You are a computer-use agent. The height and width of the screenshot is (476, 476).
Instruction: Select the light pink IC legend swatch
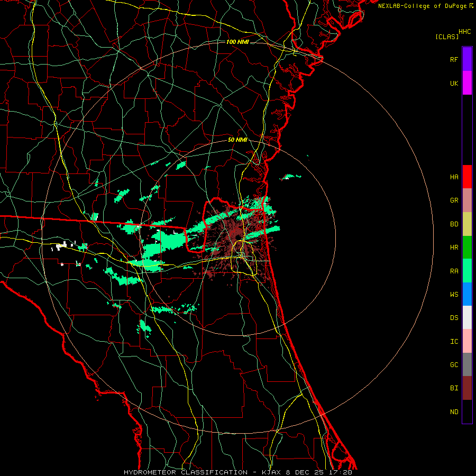[x=467, y=341]
